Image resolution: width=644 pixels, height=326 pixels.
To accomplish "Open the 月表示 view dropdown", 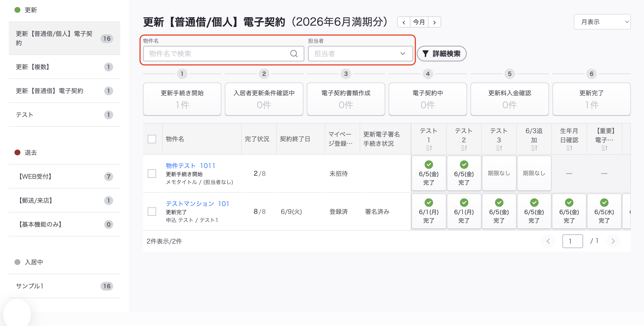I will coord(602,22).
